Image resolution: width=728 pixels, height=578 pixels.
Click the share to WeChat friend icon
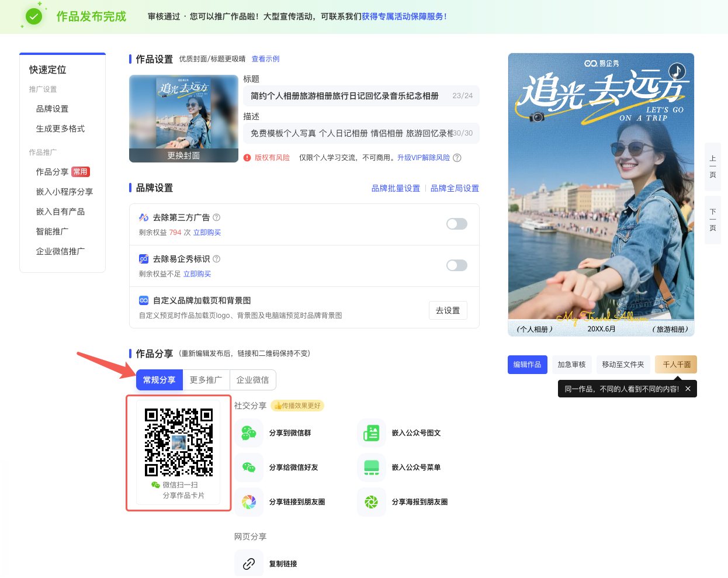pos(249,468)
